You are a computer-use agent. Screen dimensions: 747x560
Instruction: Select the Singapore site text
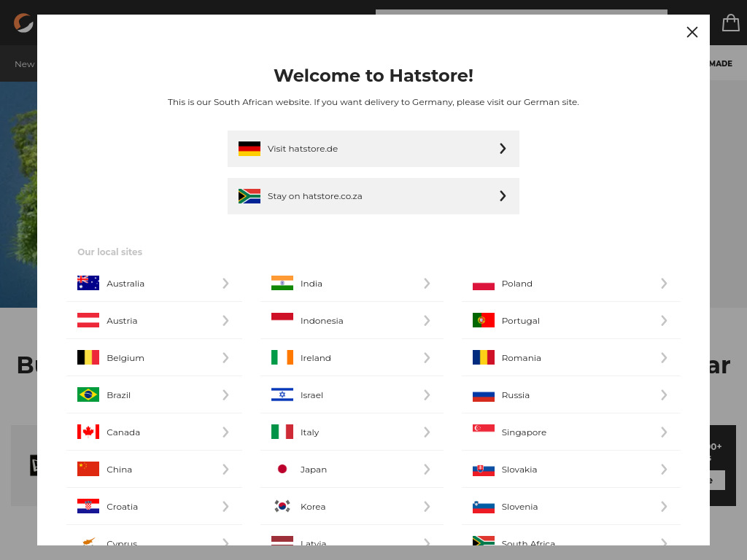[524, 432]
